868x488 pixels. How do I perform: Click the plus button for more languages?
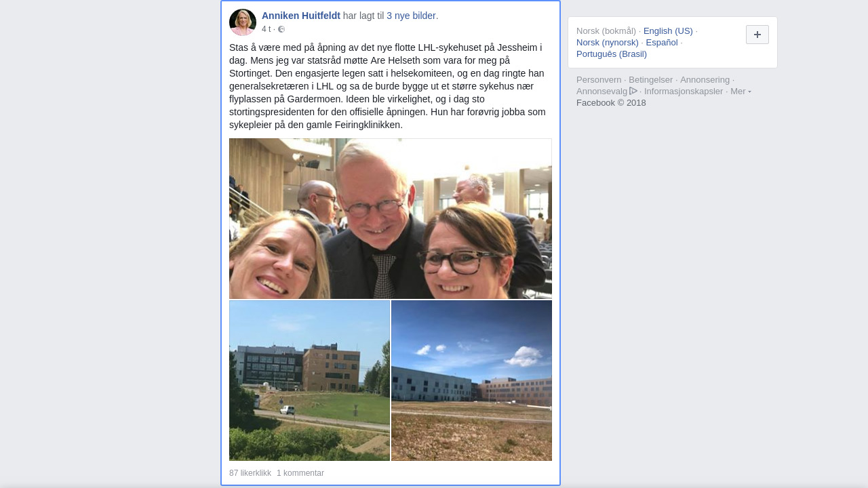pos(757,35)
